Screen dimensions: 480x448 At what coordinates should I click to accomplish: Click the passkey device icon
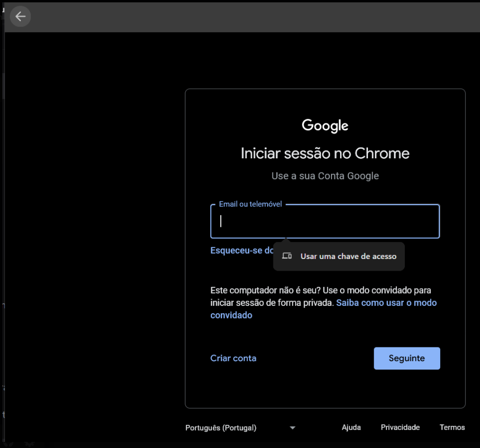[287, 256]
